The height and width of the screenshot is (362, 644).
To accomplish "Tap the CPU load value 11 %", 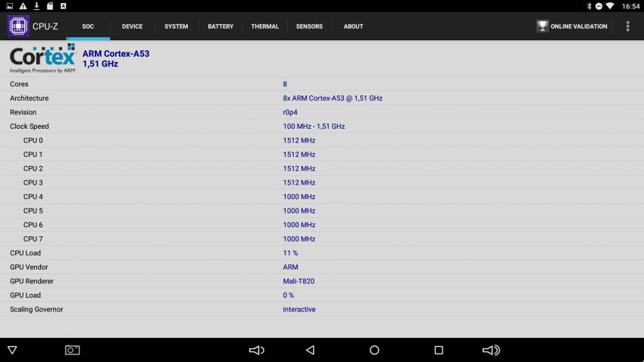I will tap(290, 253).
